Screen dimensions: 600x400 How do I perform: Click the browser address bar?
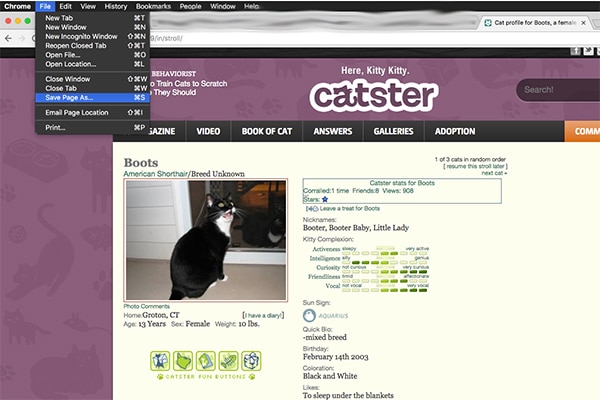tap(373, 38)
